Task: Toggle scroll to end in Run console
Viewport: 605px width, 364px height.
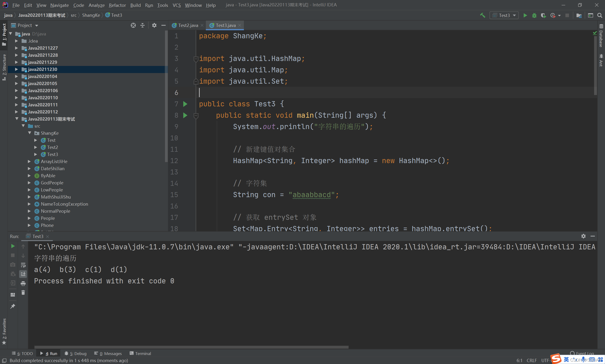Action: (23, 274)
